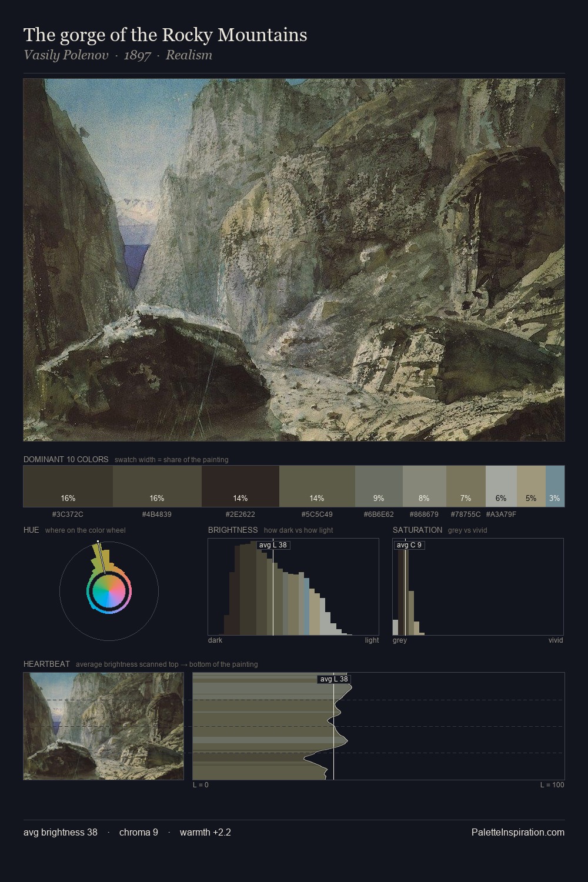The width and height of the screenshot is (588, 882).
Task: Click 'swatch width = share of the painting' caption
Action: coord(172,460)
